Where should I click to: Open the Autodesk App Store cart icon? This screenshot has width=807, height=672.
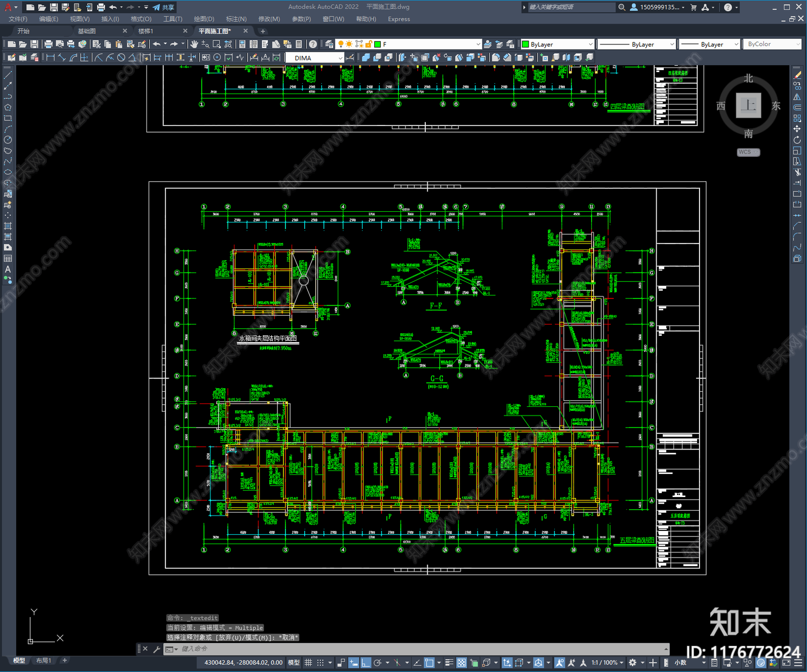pos(694,7)
